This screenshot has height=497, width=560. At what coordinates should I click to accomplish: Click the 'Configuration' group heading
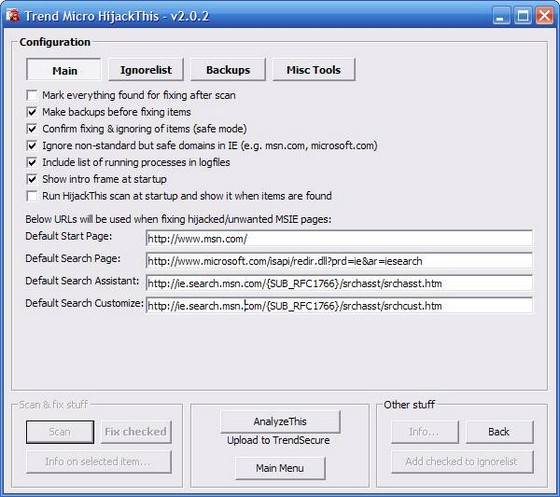(x=55, y=42)
